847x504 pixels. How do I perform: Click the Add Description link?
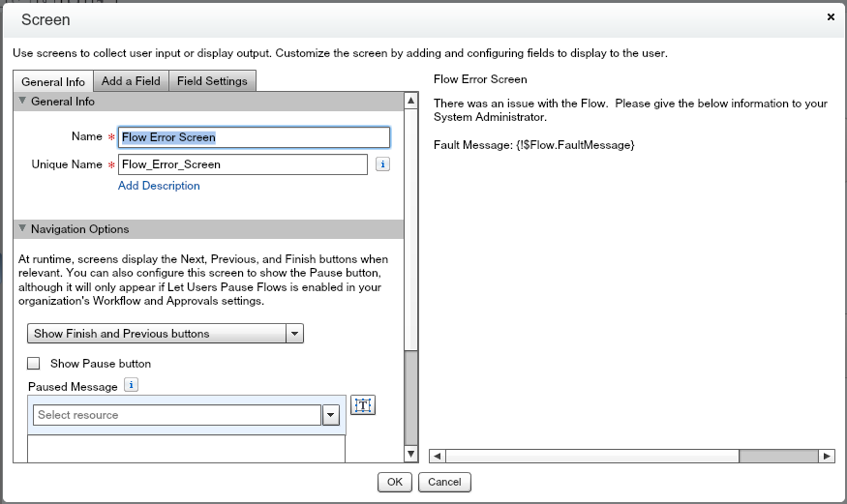pos(159,186)
